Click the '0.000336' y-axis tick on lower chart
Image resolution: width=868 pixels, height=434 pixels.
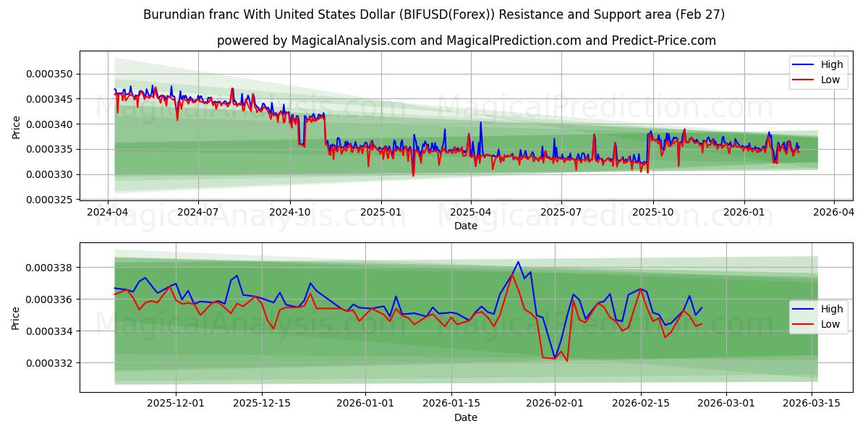point(50,299)
